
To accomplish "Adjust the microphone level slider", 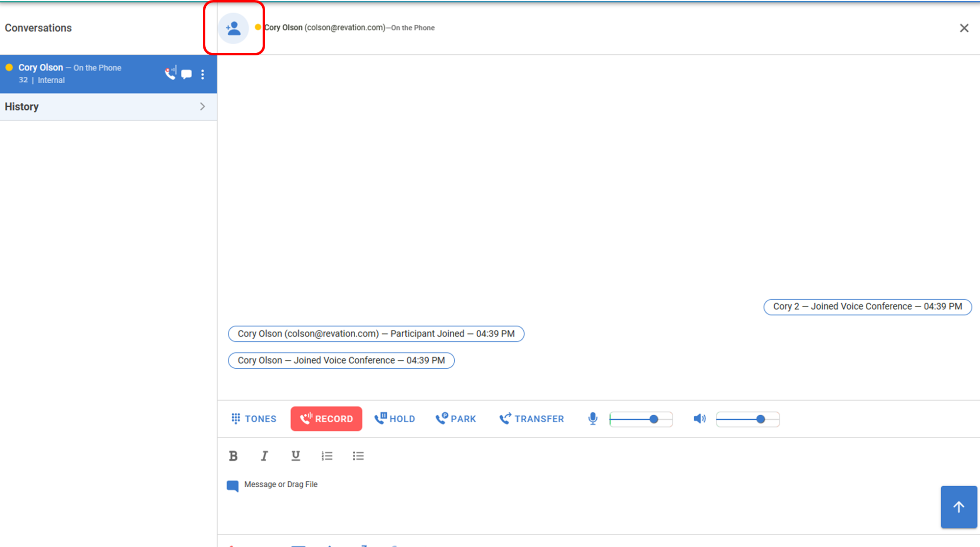I will pos(654,419).
